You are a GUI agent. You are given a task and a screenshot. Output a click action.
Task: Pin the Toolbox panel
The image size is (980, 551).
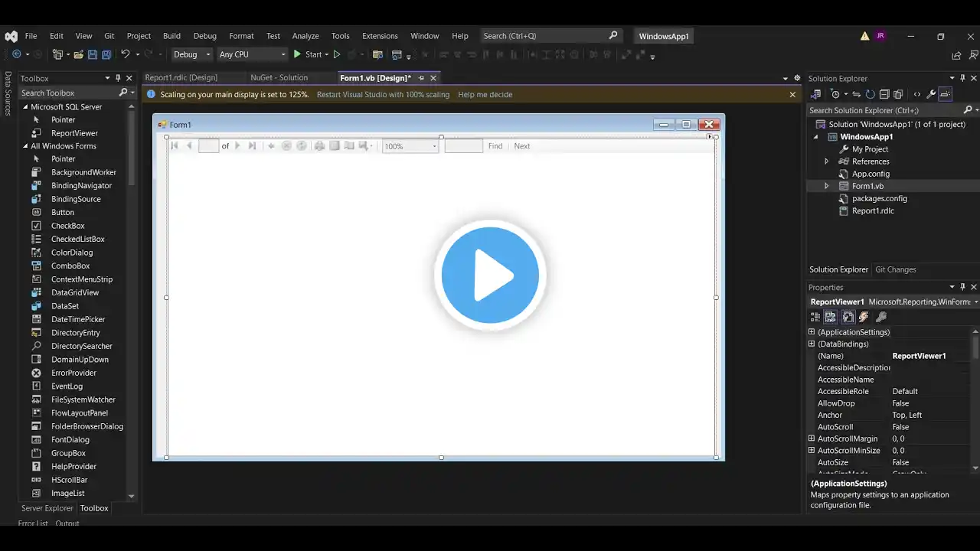tap(118, 78)
